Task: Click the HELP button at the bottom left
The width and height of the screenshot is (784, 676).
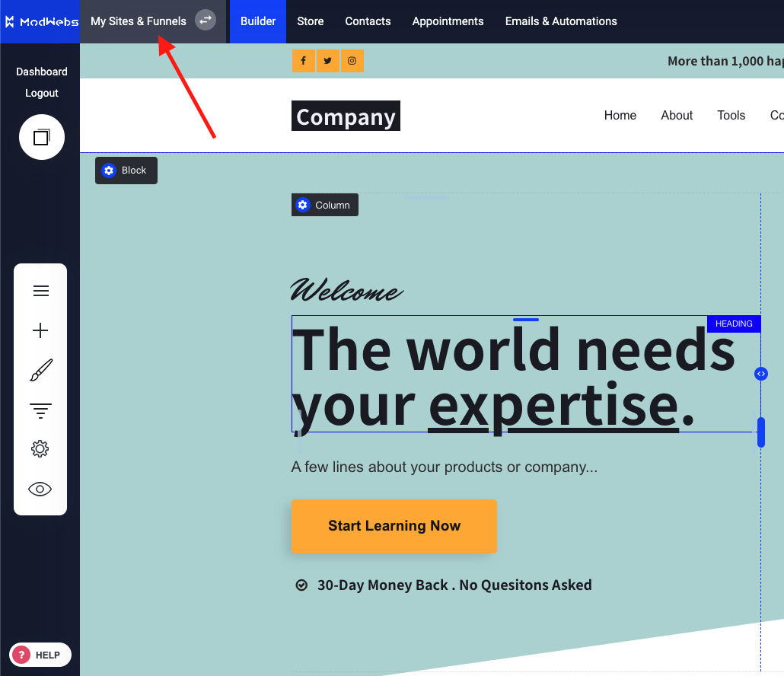Action: tap(40, 654)
